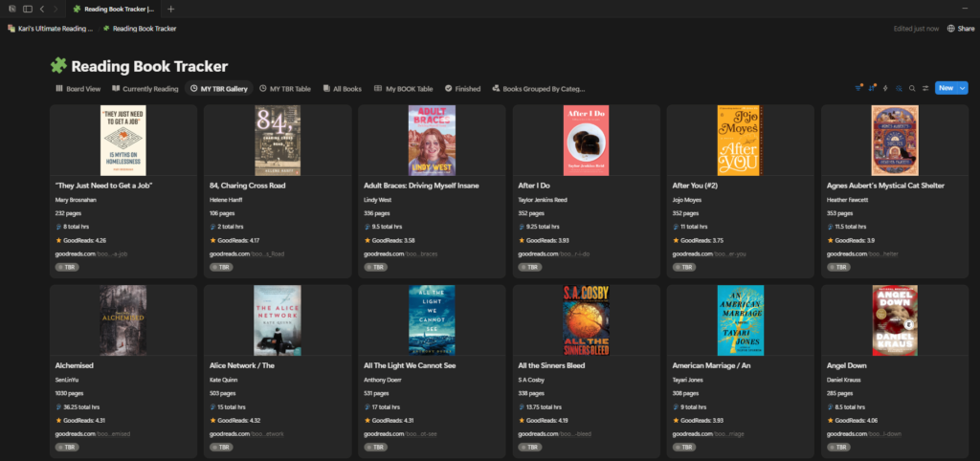The width and height of the screenshot is (980, 461).
Task: Go to Kari's Ultimate Reading breadcrumb
Action: [50, 28]
